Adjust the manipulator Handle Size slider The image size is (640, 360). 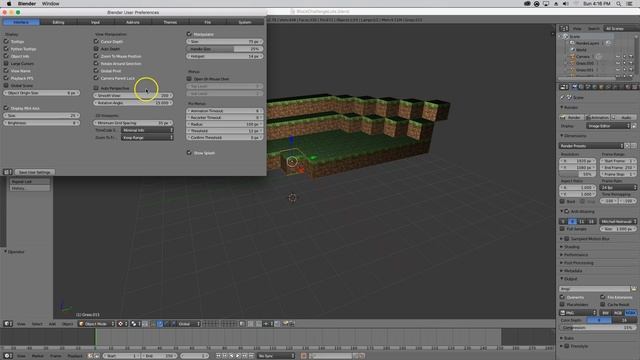[x=224, y=49]
